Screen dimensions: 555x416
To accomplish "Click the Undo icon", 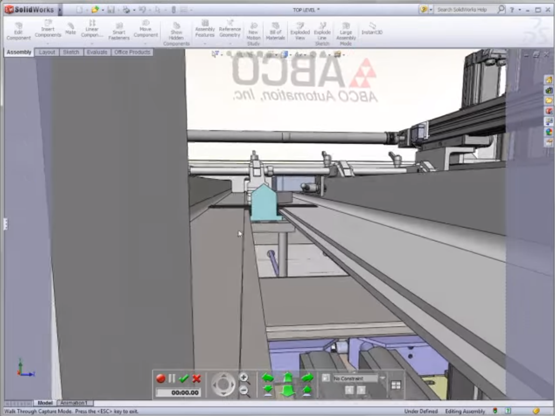I will [x=142, y=10].
